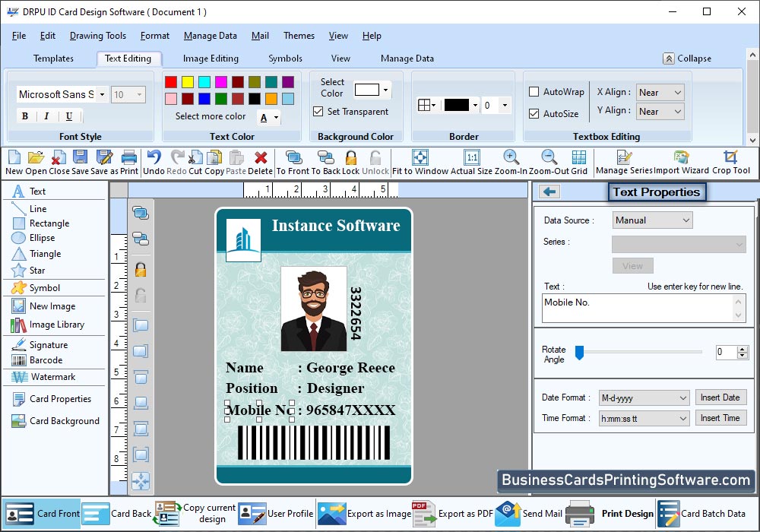Click Fit to Window icon
Viewport: 760px width, 532px height.
click(x=420, y=157)
